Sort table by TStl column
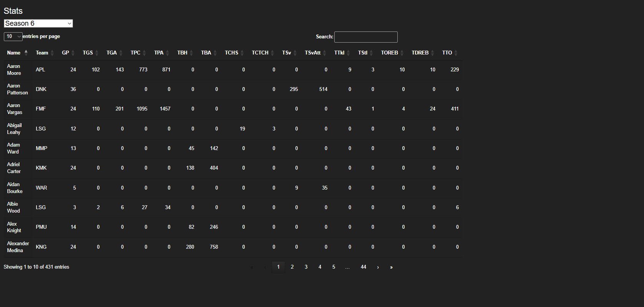 click(x=365, y=53)
